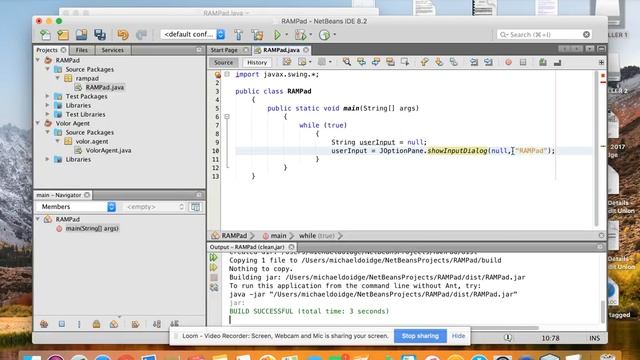Viewport: 640px width, 360px height.
Task: Click the Redo toolbar icon
Action: 141,35
